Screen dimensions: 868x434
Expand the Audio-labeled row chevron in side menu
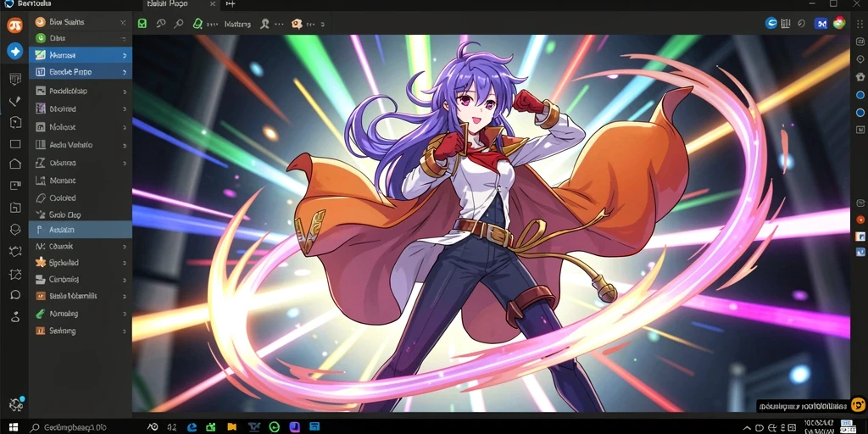coord(124,145)
